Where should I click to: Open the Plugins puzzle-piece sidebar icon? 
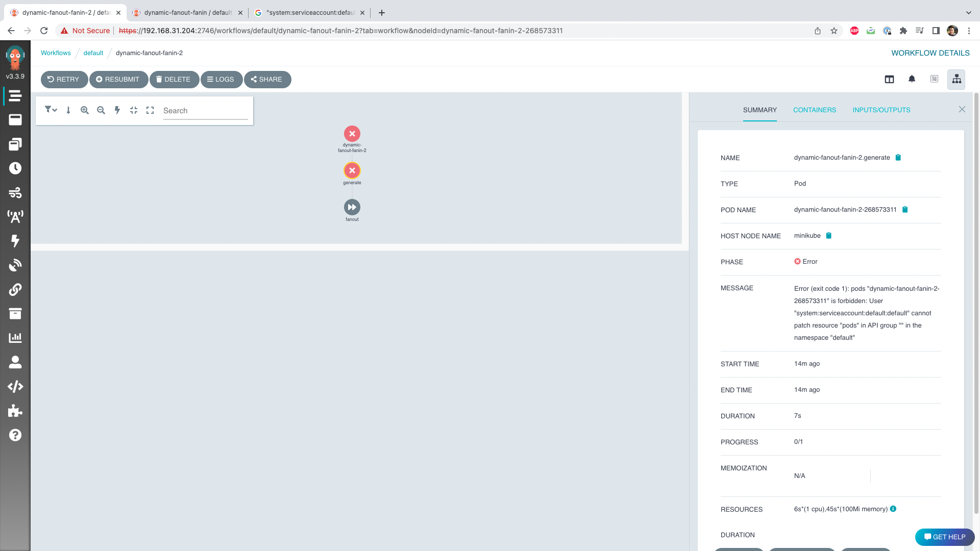15,411
